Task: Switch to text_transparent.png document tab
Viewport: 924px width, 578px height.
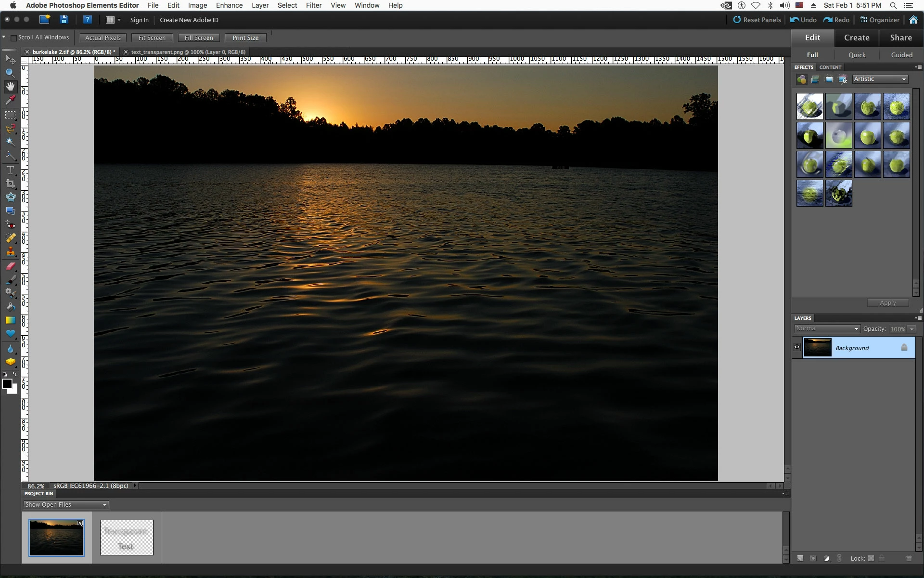Action: [x=188, y=52]
